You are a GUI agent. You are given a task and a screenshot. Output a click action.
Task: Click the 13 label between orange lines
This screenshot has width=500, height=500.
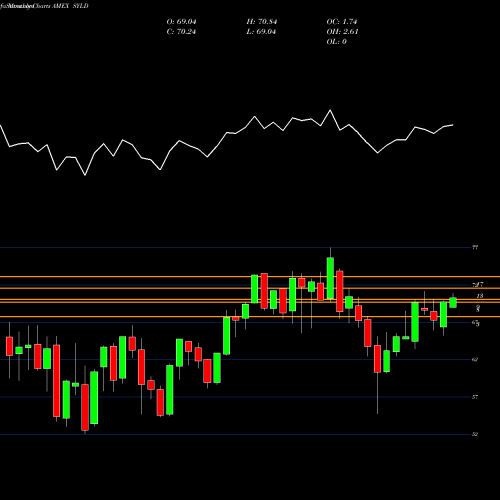pyautogui.click(x=480, y=296)
